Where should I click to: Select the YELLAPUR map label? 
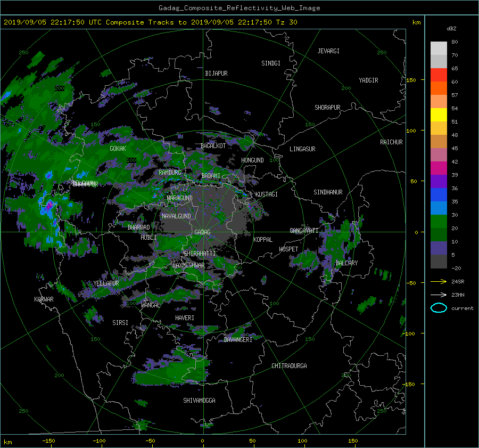click(x=106, y=283)
